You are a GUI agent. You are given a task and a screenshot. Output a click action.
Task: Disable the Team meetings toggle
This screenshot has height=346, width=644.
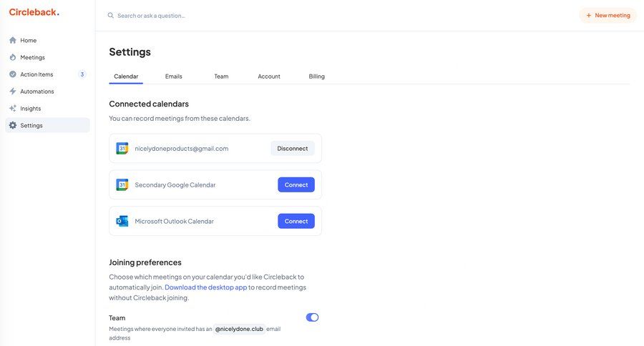(312, 317)
